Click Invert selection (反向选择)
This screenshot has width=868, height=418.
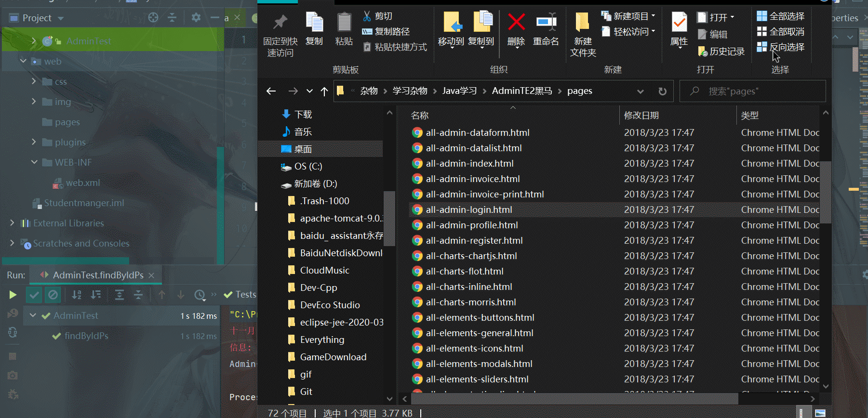780,47
